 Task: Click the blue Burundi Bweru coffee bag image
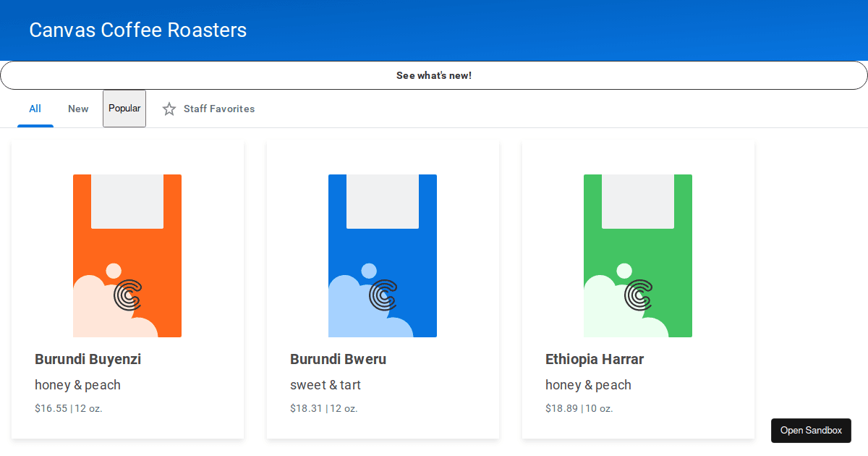(383, 256)
